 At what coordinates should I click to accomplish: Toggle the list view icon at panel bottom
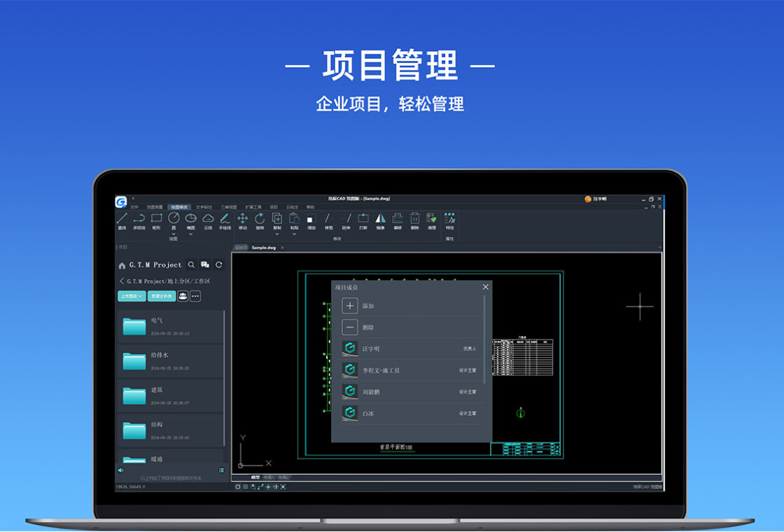221,470
